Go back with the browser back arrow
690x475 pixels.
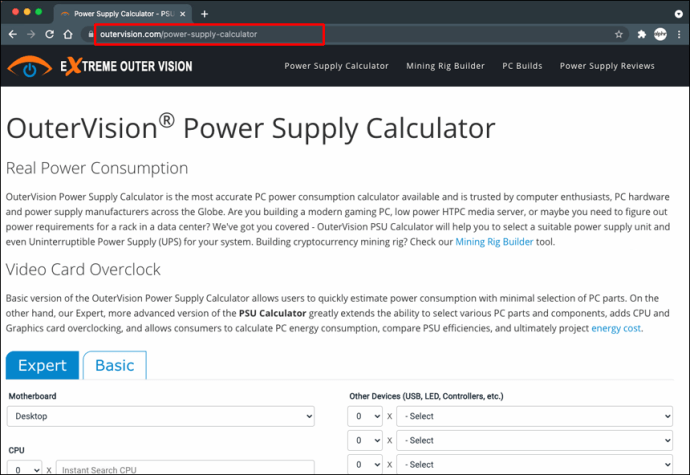coord(13,34)
